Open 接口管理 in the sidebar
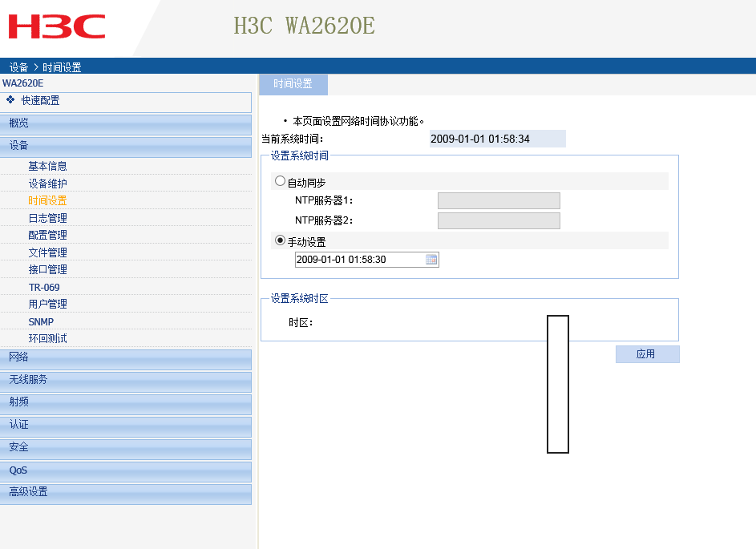Image resolution: width=756 pixels, height=549 pixels. coord(47,269)
